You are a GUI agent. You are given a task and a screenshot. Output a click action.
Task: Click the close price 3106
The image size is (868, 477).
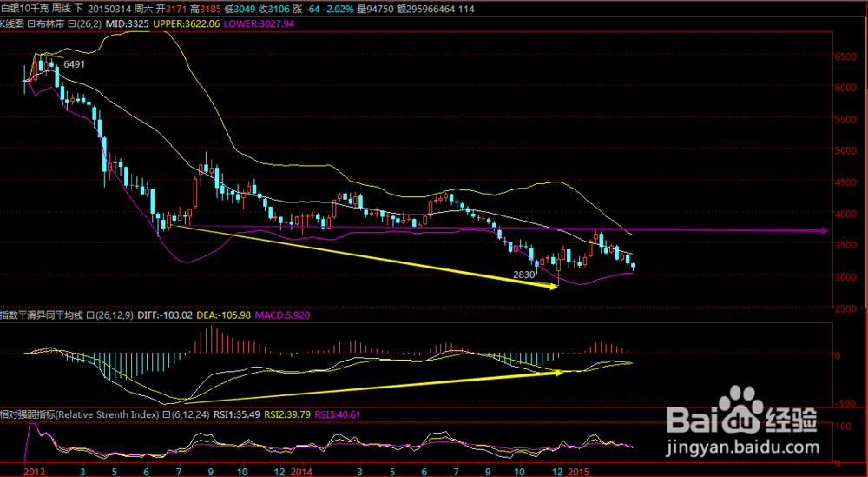[279, 9]
